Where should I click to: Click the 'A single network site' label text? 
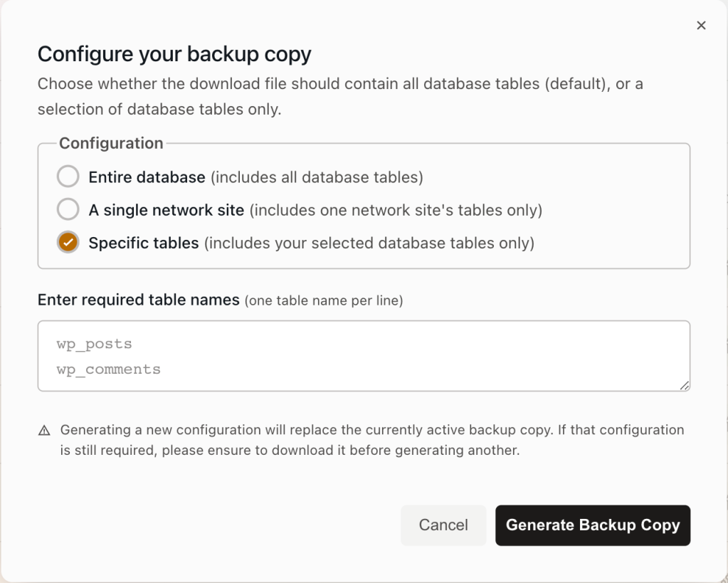point(166,210)
